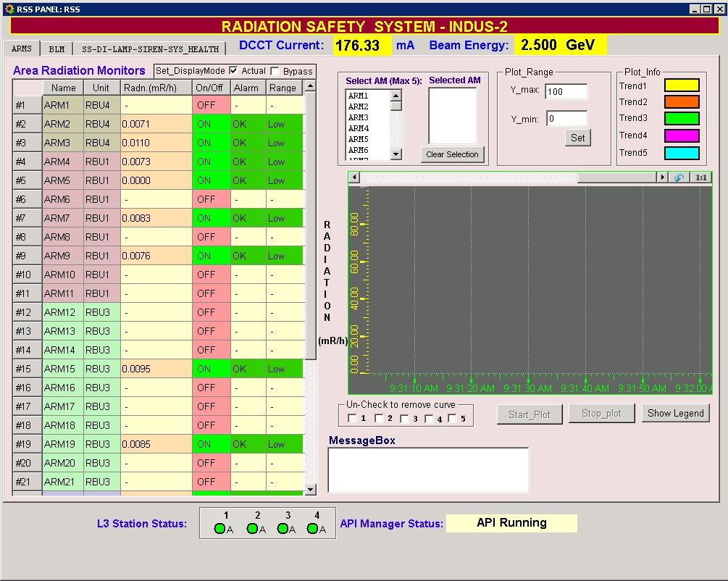This screenshot has height=581, width=728.
Task: Click the RSS Panel title bar icon
Action: 9,9
